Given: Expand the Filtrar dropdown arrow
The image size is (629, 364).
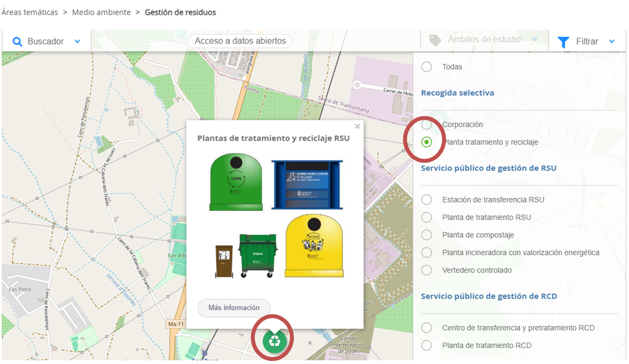Looking at the screenshot, I should click(x=612, y=41).
